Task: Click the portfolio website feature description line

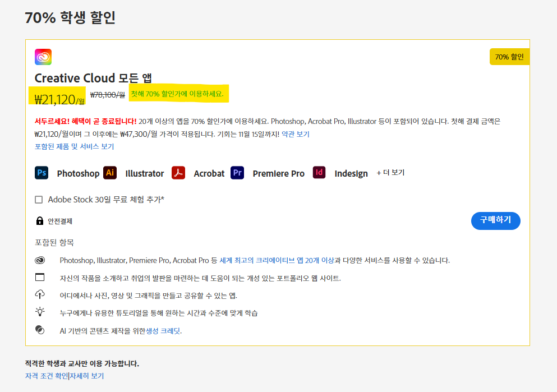Action: point(200,278)
